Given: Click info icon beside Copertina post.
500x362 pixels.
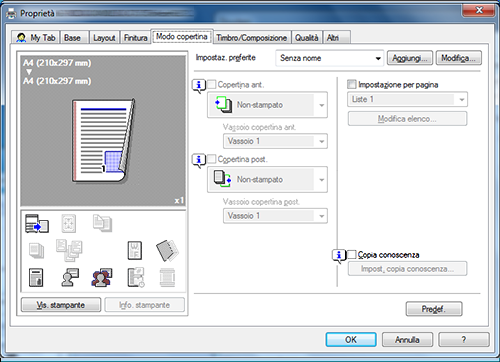Looking at the screenshot, I should click(x=199, y=160).
